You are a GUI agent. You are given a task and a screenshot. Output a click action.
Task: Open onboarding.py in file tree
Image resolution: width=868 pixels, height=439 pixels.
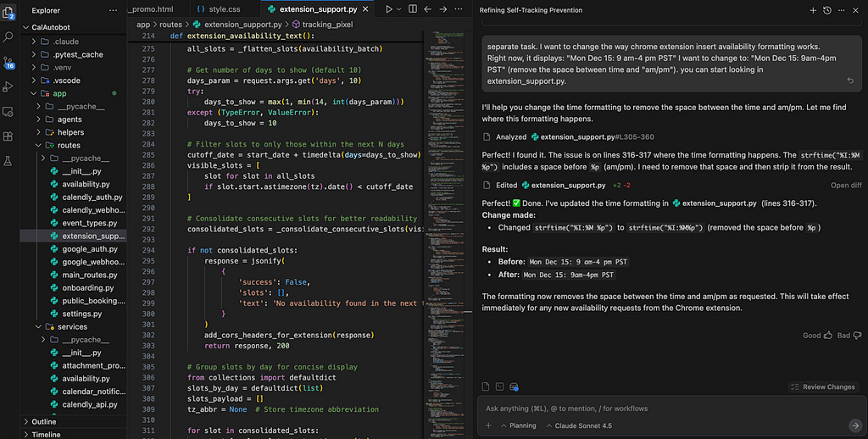pos(87,288)
